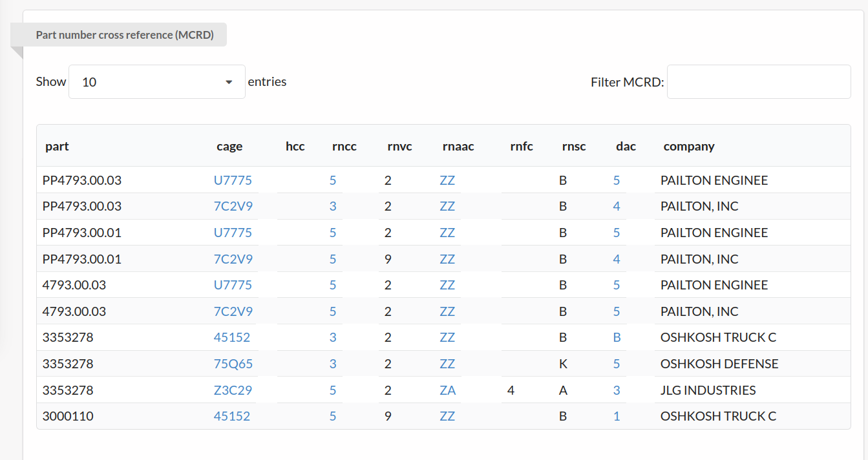Click the 'Filter MCRD:' label
Viewport: 868px width, 460px height.
pos(628,82)
